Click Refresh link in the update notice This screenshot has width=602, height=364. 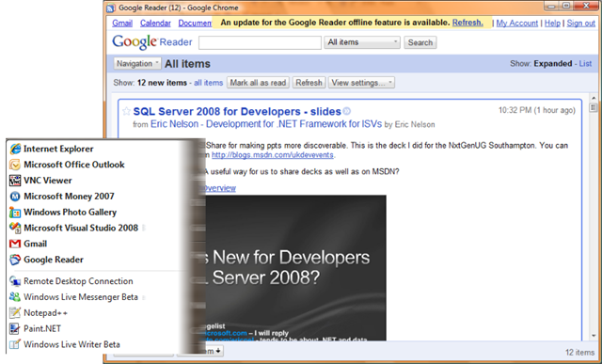tap(467, 23)
